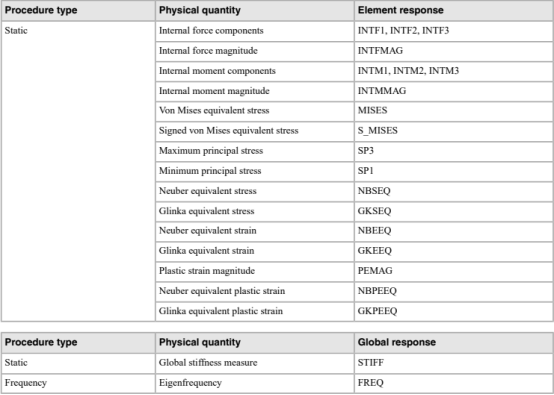Select the PEMAG response cell
Screen dimensions: 554x395
[x=454, y=272]
